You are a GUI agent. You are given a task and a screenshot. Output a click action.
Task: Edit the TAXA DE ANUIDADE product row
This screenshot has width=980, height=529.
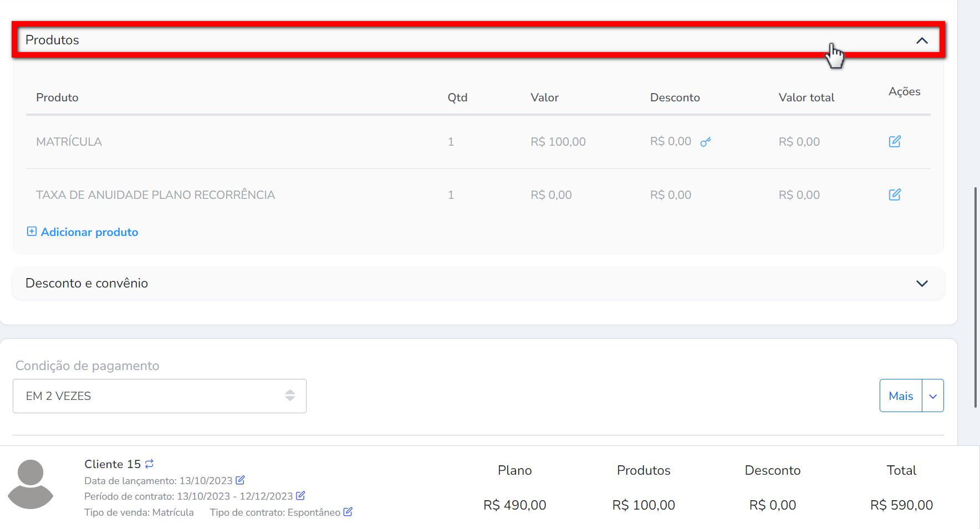point(895,194)
